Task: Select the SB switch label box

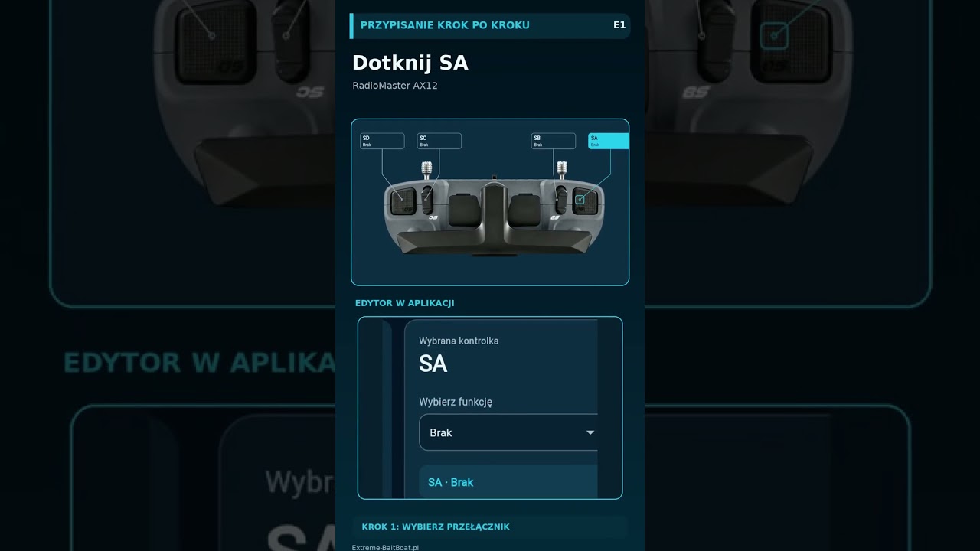Action: click(x=554, y=141)
